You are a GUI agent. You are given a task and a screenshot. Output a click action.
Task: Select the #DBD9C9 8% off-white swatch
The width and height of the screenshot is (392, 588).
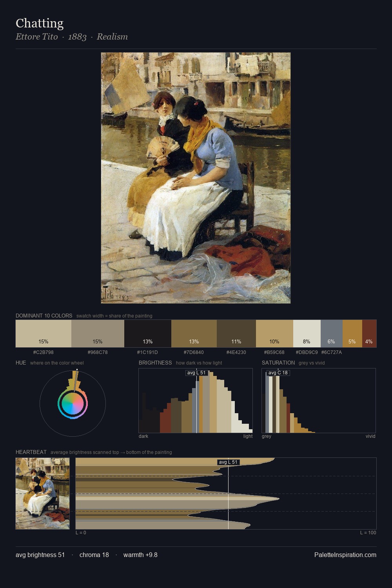click(x=307, y=334)
